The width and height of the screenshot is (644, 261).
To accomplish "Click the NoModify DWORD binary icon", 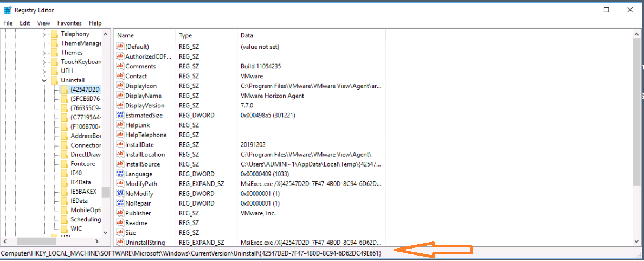I will (x=120, y=193).
